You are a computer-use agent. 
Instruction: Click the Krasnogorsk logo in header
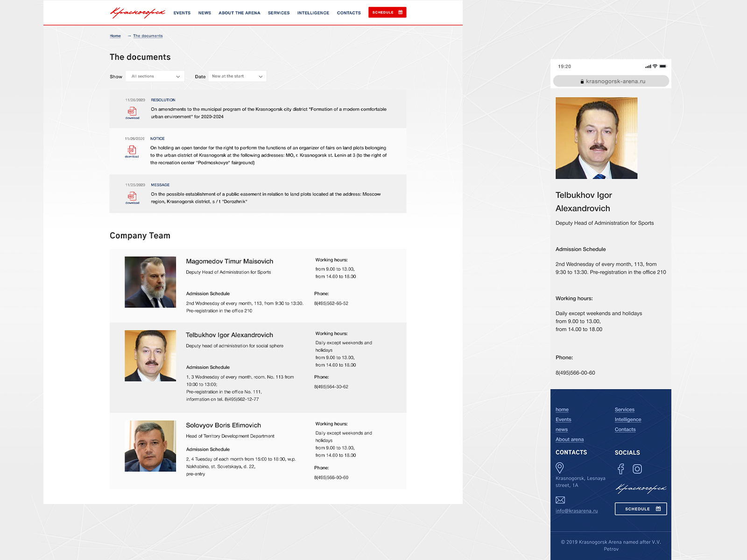138,13
